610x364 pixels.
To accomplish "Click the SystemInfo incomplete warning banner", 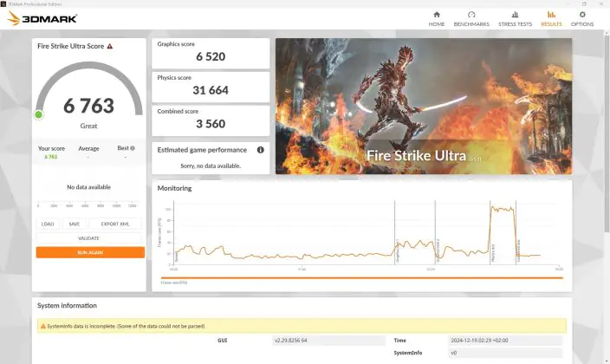I will tap(302, 326).
